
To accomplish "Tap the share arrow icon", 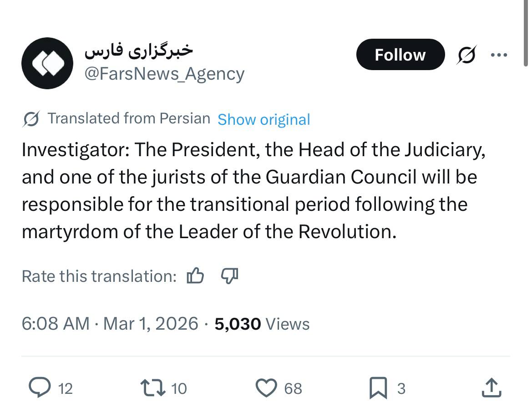I will point(491,388).
